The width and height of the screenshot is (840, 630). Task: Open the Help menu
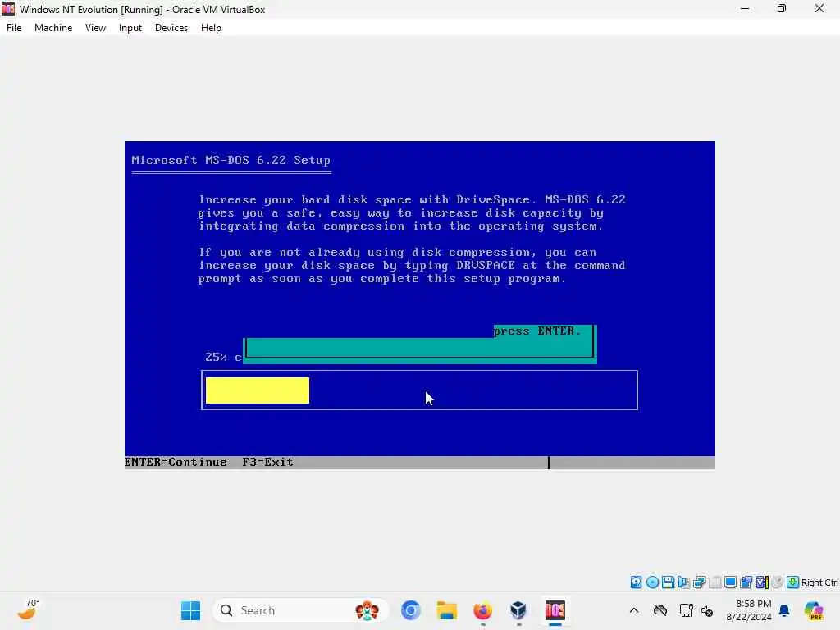point(211,28)
